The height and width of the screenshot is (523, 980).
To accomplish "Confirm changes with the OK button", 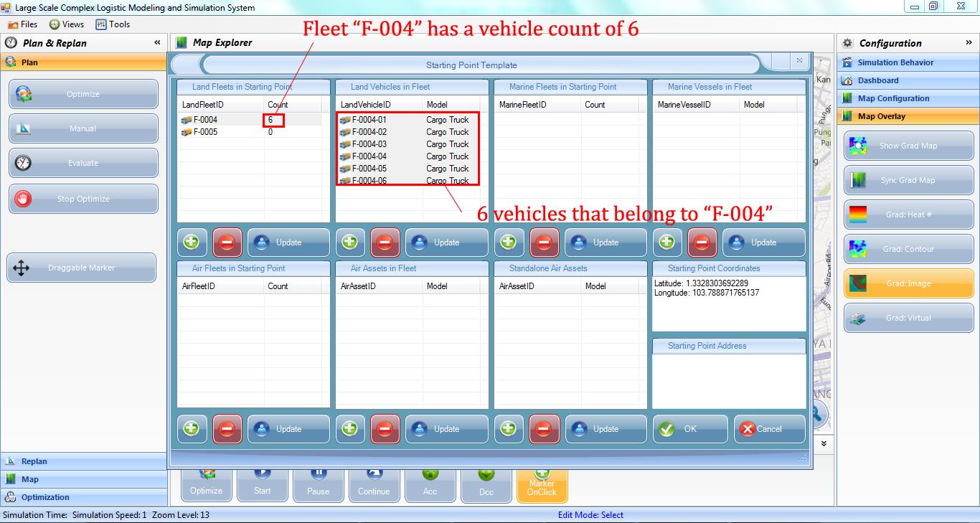I will pos(690,428).
